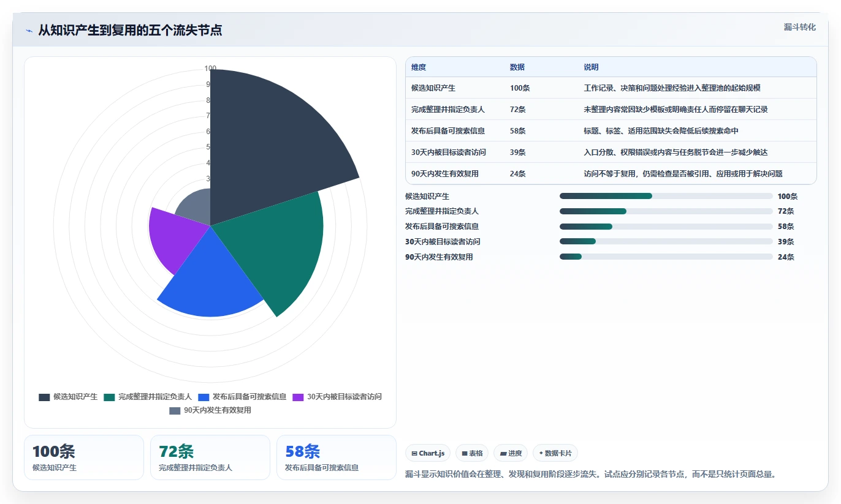
Task: Click the 表格 chip
Action: (x=472, y=453)
